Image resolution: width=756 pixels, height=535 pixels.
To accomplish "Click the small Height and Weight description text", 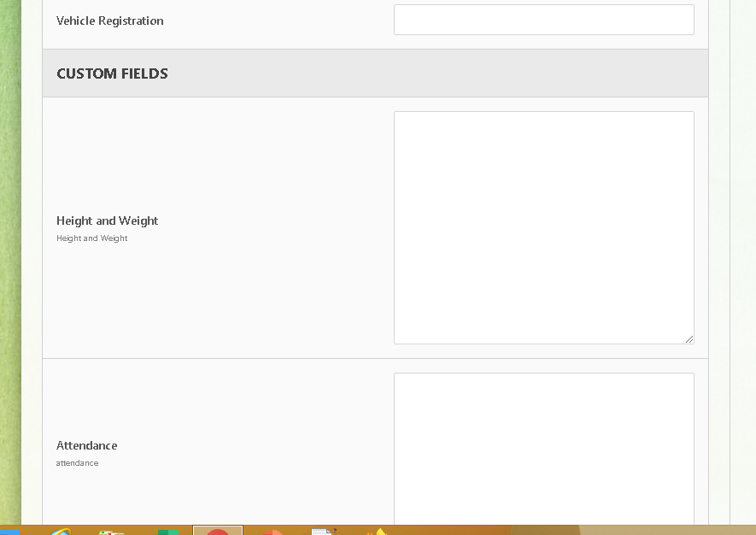I will [91, 238].
